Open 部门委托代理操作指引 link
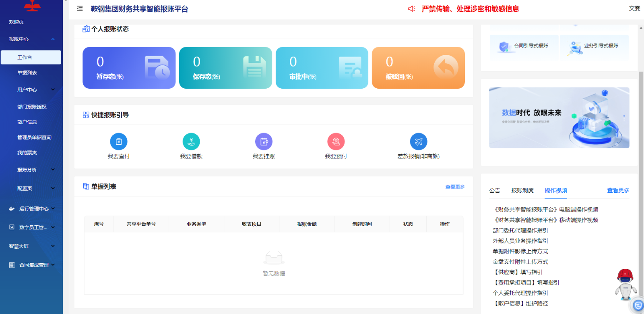644x314 pixels. 520,230
